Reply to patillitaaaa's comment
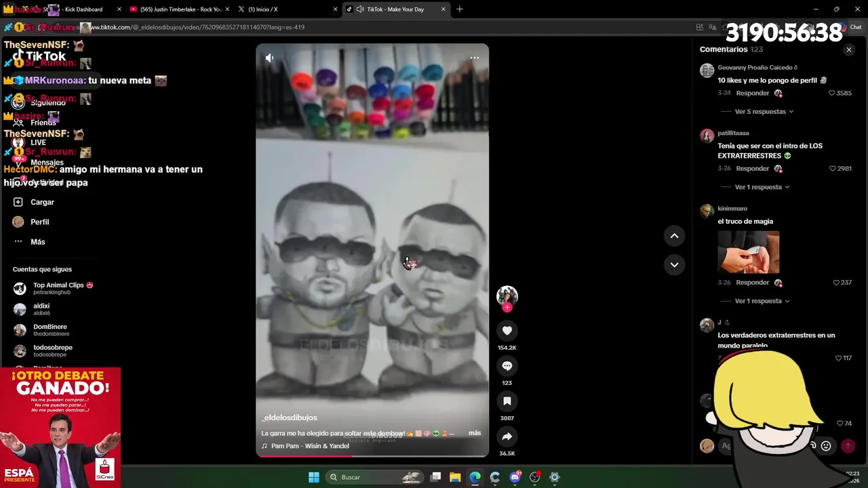 tap(752, 169)
